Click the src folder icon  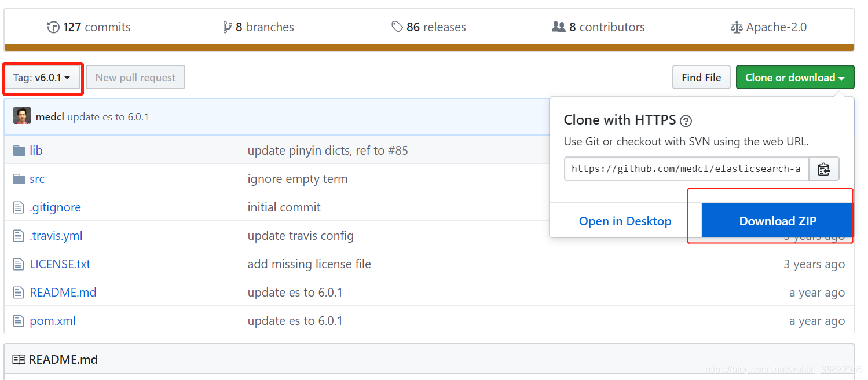(19, 179)
